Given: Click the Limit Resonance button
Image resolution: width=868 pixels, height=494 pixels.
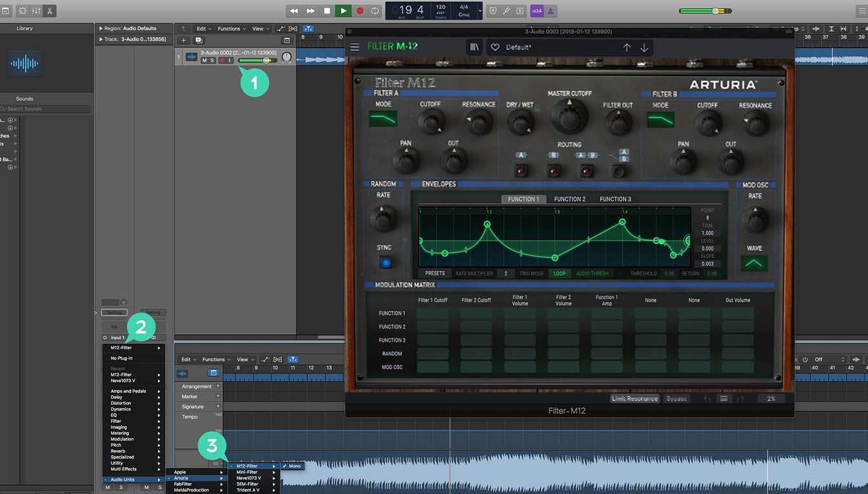Looking at the screenshot, I should click(x=635, y=398).
